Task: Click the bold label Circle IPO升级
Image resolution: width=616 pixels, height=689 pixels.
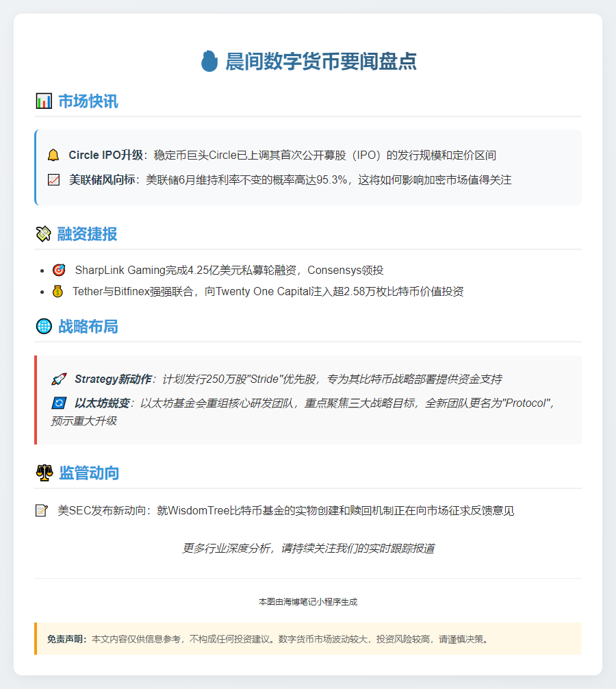Action: (x=106, y=155)
